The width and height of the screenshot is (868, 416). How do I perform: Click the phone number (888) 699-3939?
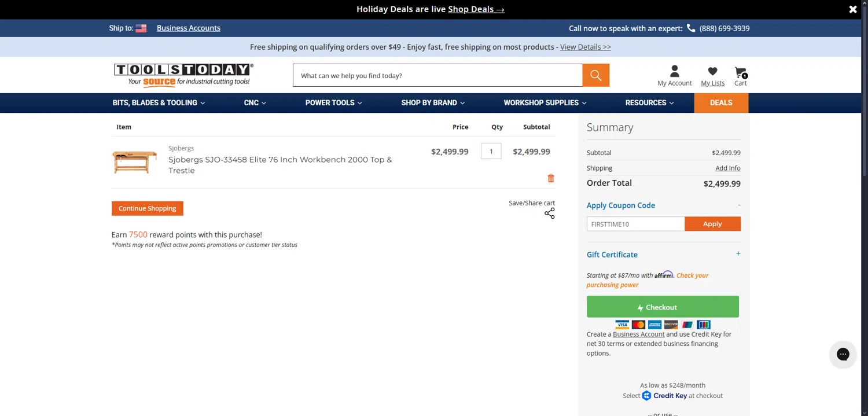(x=724, y=28)
